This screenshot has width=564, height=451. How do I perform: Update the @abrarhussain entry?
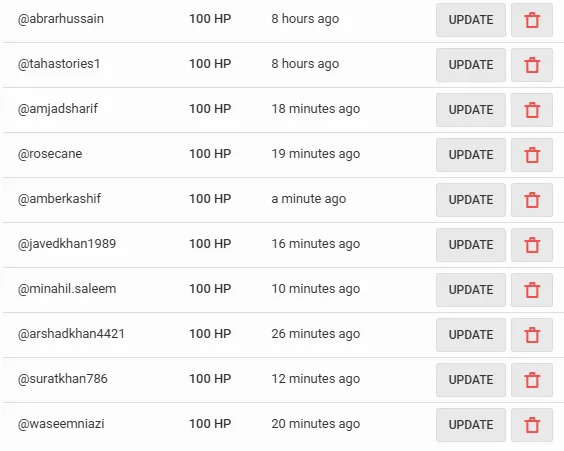pyautogui.click(x=471, y=20)
